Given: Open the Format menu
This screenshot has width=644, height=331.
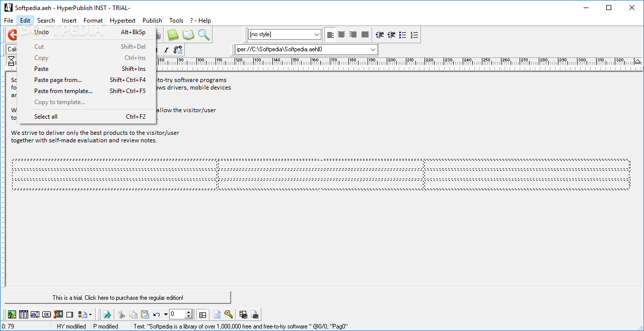Looking at the screenshot, I should pyautogui.click(x=93, y=21).
